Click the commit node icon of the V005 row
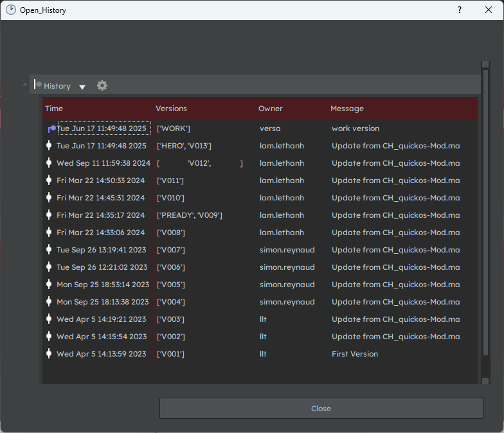The height and width of the screenshot is (433, 504). coord(49,284)
